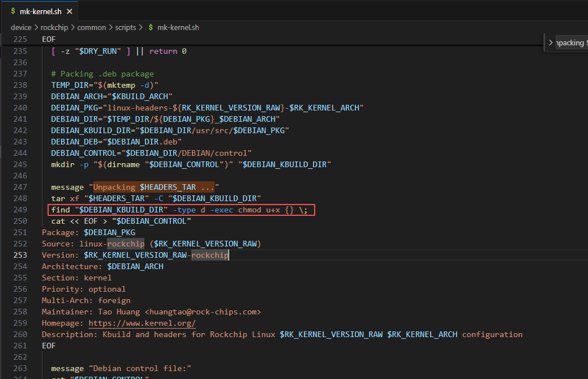The image size is (588, 379).
Task: Close the mk-kernel.sh tab
Action: pyautogui.click(x=70, y=12)
